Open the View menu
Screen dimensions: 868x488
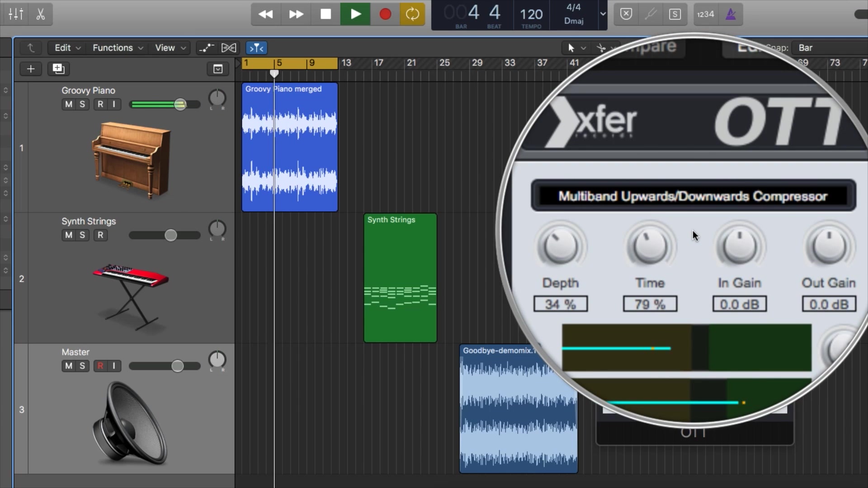(x=170, y=47)
